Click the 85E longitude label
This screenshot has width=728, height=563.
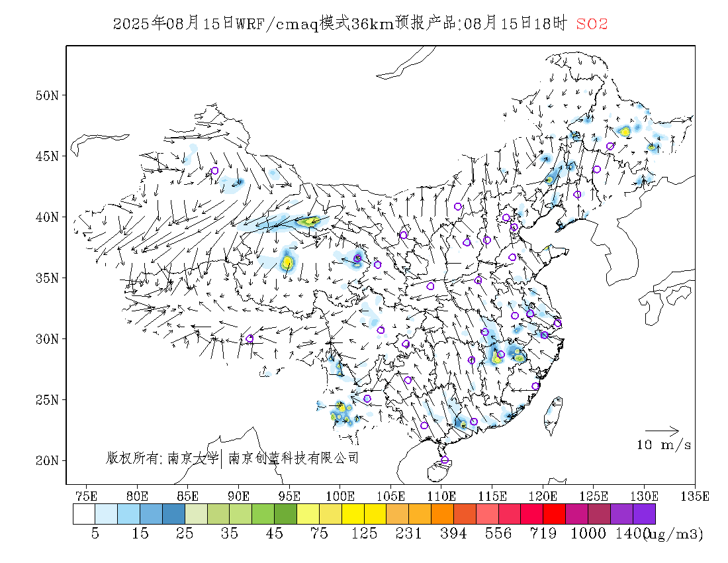coord(187,496)
